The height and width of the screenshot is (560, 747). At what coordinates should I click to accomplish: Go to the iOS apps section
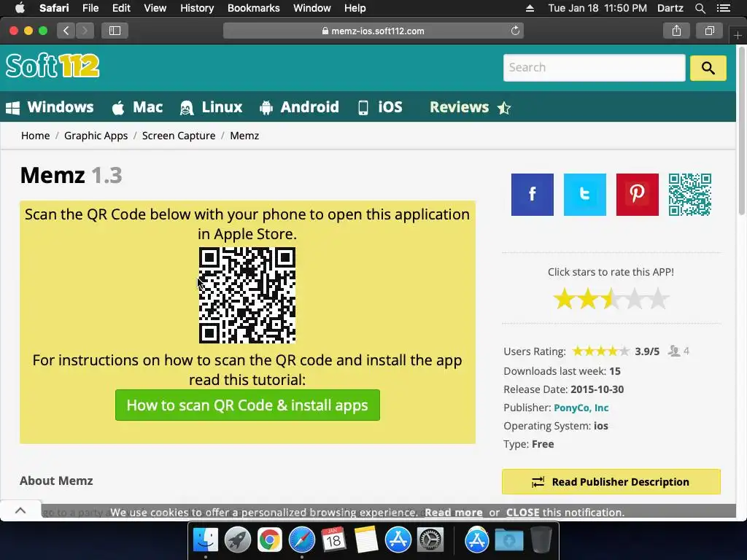point(380,107)
